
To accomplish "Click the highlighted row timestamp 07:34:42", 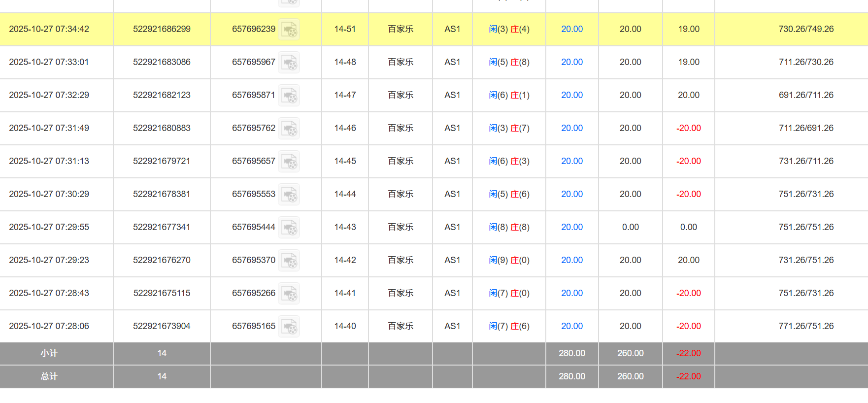I will coord(49,29).
